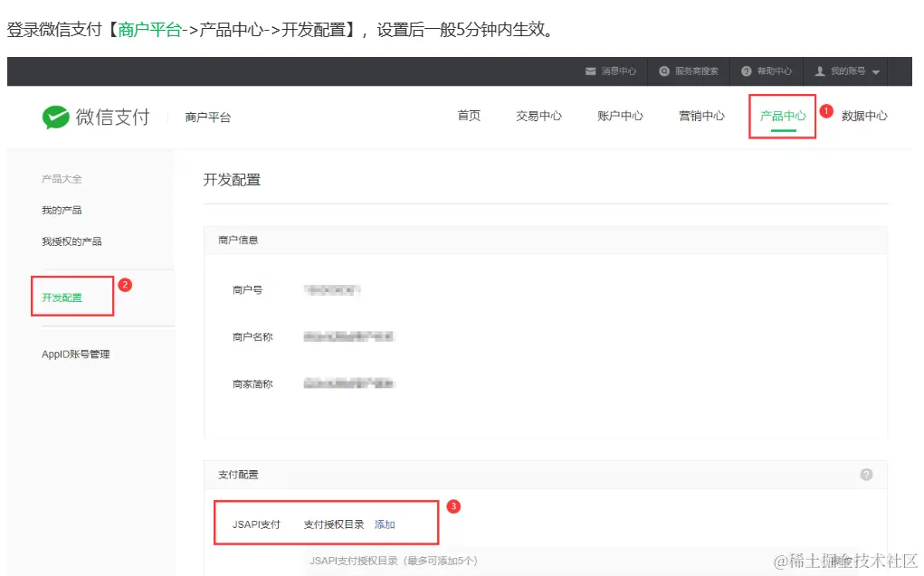Screen dimensions: 924x576
Task: Click the 支付配置 section header text
Action: point(238,475)
